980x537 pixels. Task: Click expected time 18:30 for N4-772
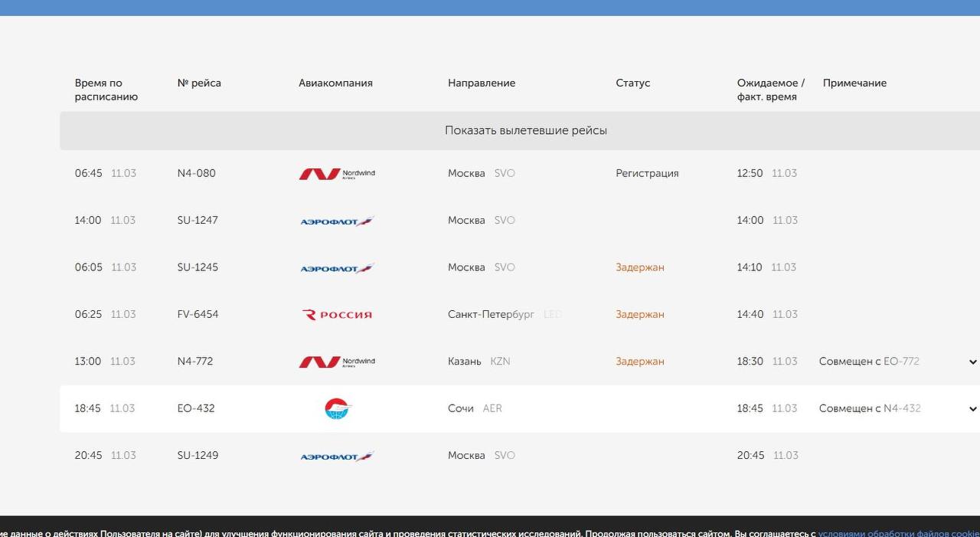(750, 361)
